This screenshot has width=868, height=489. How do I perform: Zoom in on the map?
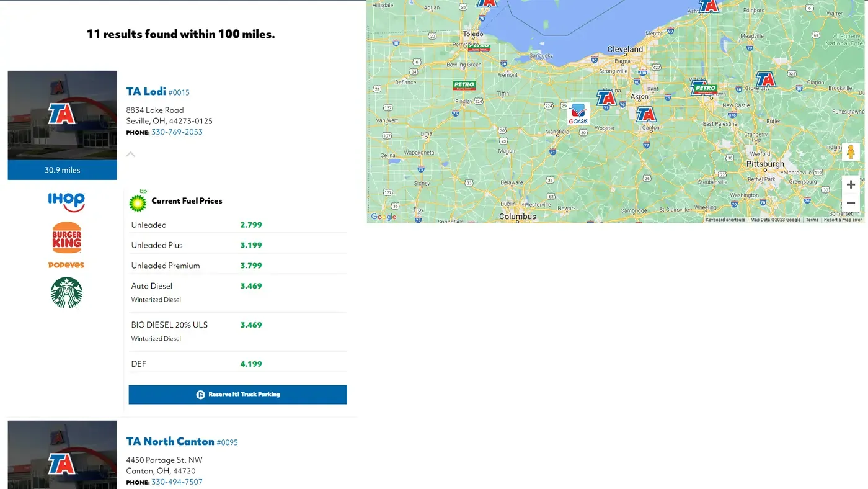point(851,184)
